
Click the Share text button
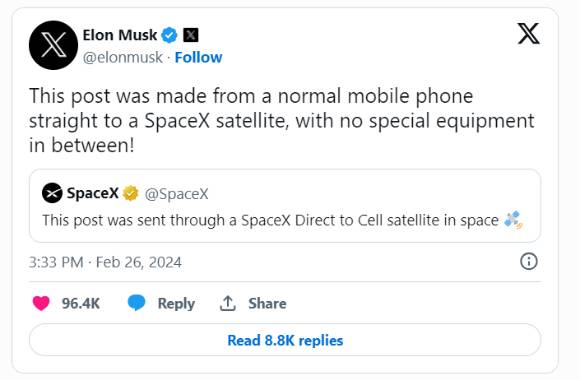click(x=267, y=303)
